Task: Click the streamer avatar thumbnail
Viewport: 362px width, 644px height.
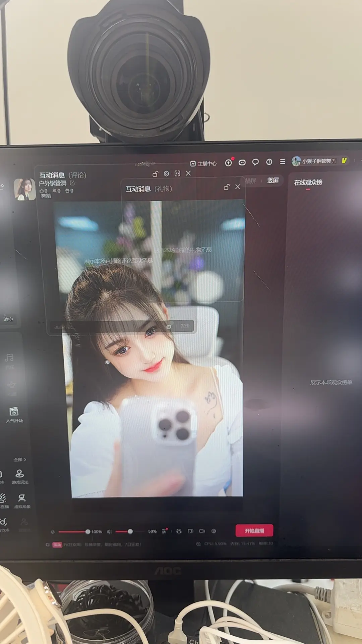Action: (x=24, y=189)
